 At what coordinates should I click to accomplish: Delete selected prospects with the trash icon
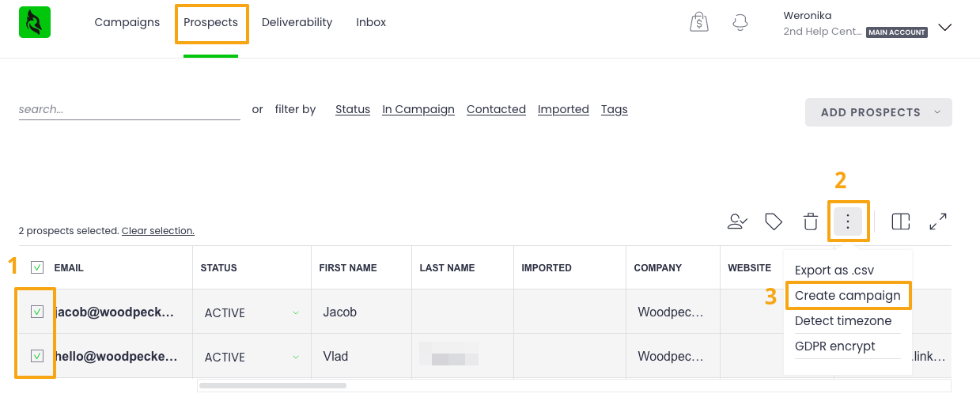coord(811,221)
